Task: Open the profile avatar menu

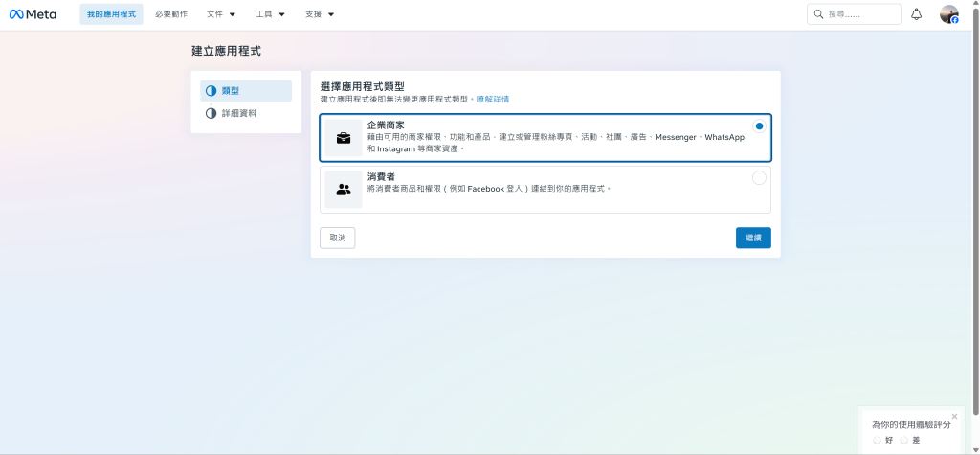Action: (948, 14)
